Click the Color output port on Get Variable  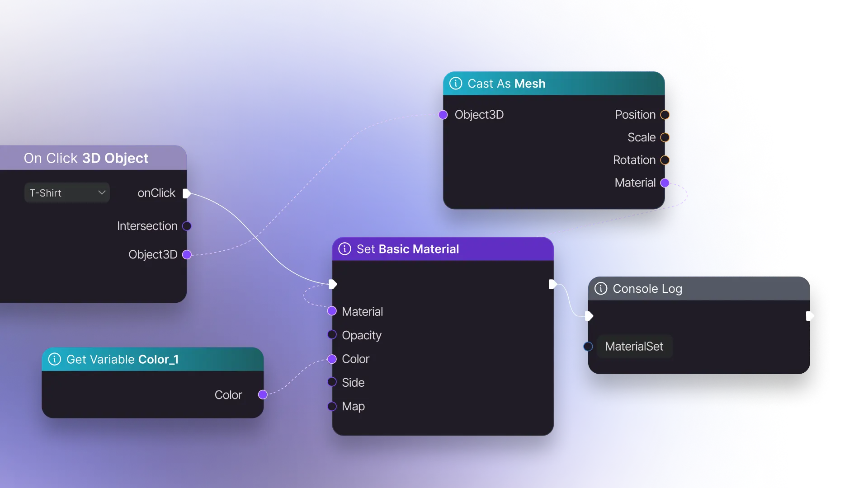(263, 394)
